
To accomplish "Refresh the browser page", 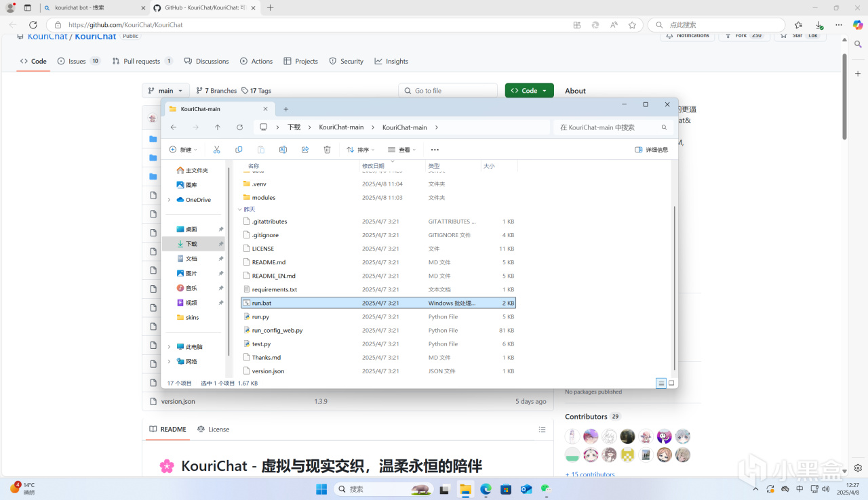I will [33, 25].
